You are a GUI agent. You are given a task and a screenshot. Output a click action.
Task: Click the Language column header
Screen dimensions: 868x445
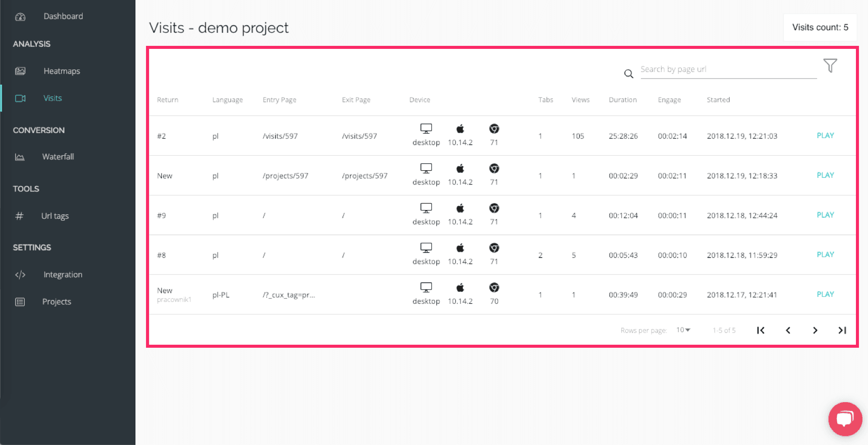pyautogui.click(x=228, y=100)
